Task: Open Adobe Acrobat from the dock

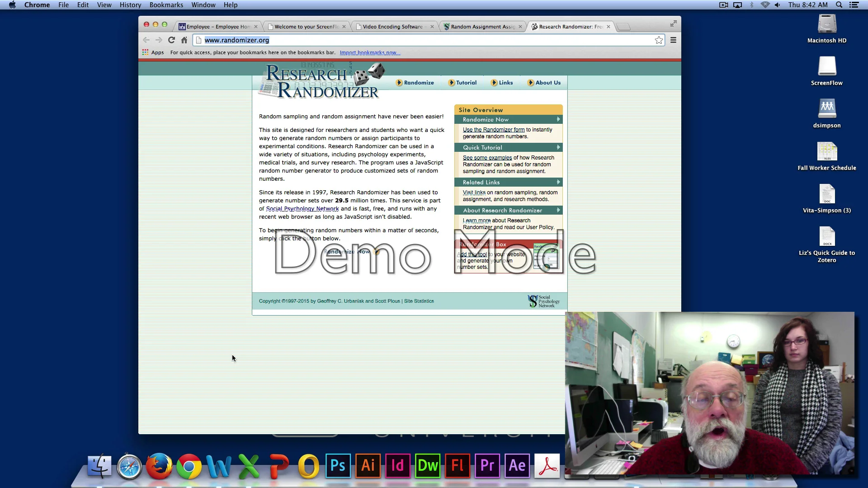Action: point(547,465)
